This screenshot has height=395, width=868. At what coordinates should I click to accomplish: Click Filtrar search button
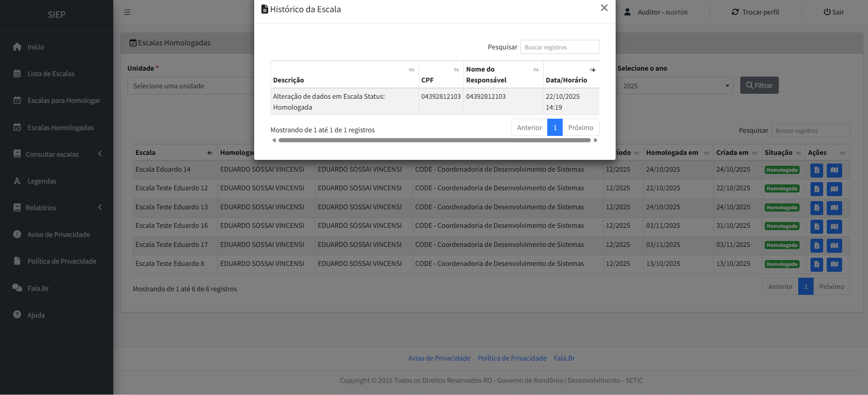pyautogui.click(x=759, y=86)
